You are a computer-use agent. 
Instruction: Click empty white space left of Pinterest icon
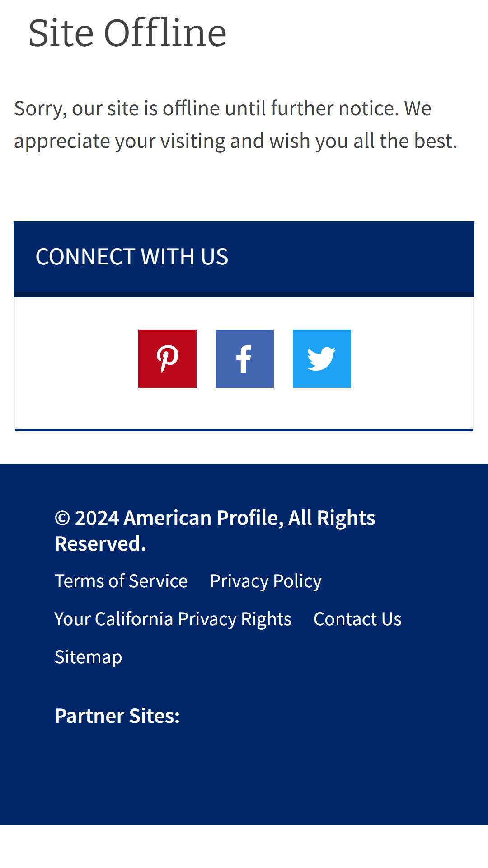point(77,359)
